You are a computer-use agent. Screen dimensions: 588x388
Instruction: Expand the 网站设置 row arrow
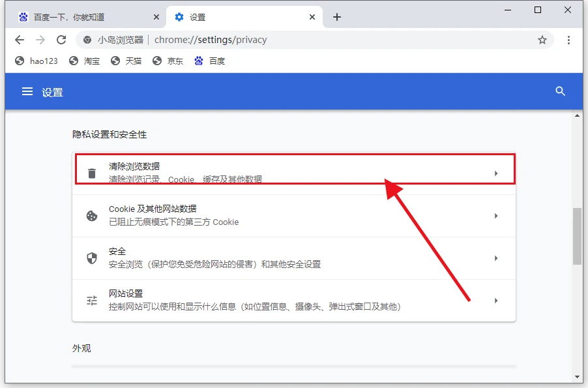click(495, 301)
